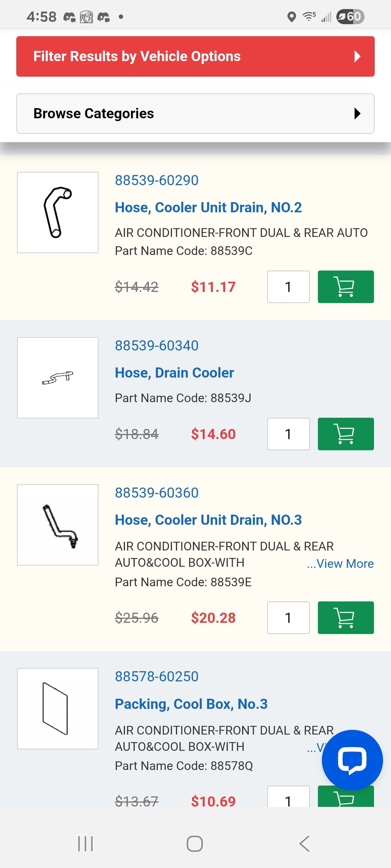Open Hose, Drain Cooler product link
The height and width of the screenshot is (868, 391).
tap(174, 373)
